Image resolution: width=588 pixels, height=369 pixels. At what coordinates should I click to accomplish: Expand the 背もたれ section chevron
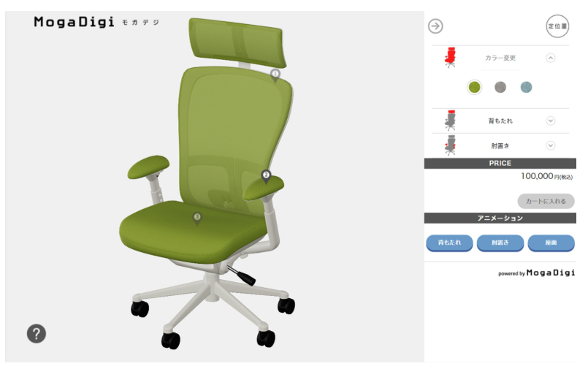(x=551, y=121)
